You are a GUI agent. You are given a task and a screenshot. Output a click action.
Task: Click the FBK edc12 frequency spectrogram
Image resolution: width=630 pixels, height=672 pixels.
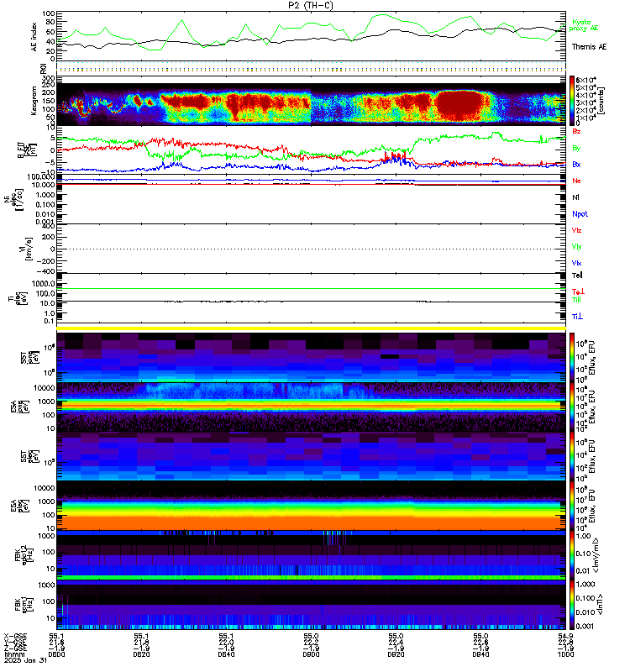pyautogui.click(x=311, y=555)
